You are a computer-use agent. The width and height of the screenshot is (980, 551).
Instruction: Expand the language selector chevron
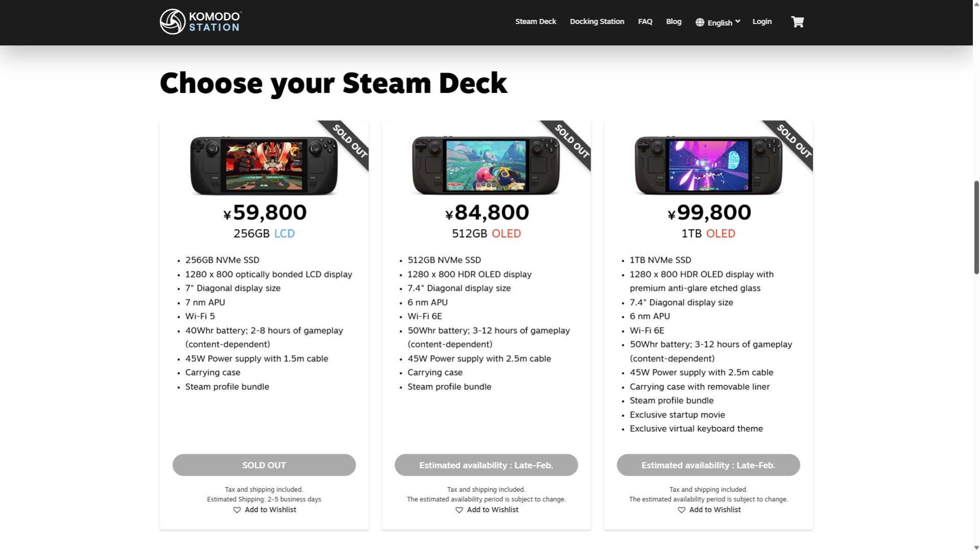[x=738, y=22]
